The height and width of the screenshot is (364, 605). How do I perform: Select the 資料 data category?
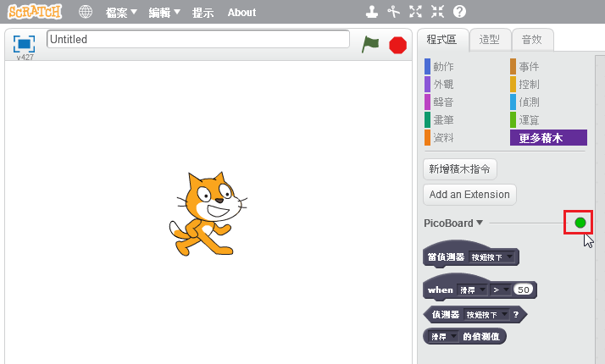pyautogui.click(x=443, y=137)
